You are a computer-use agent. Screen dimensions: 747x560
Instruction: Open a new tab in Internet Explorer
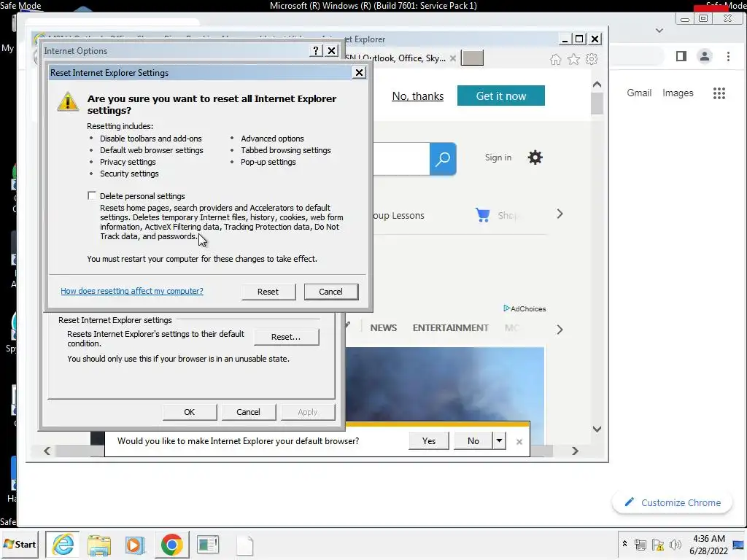coord(472,58)
